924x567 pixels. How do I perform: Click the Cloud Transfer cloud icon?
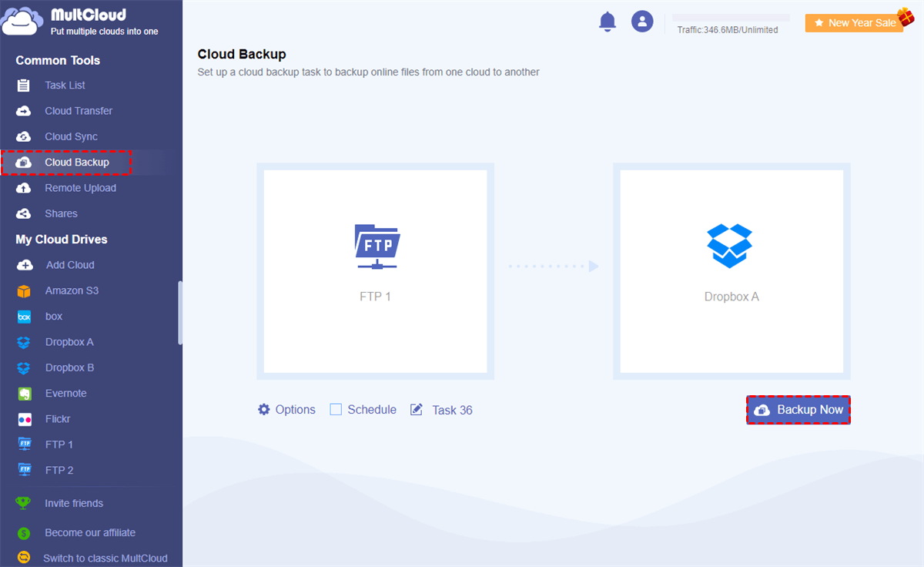point(24,111)
